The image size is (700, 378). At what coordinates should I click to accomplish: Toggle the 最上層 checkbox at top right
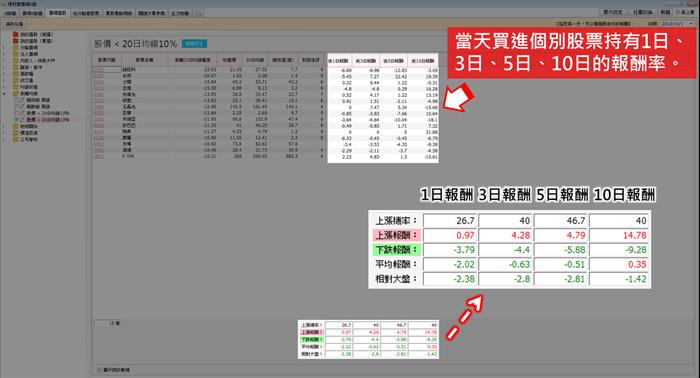click(678, 12)
